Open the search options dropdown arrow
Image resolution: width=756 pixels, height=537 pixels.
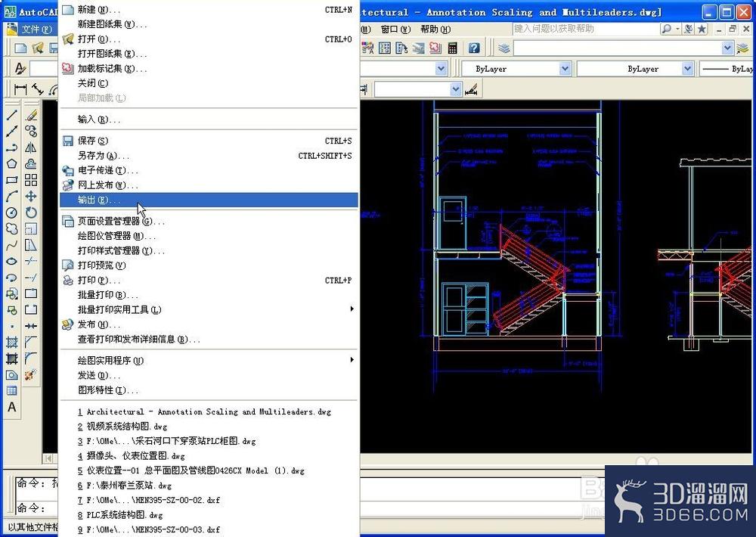point(677,29)
